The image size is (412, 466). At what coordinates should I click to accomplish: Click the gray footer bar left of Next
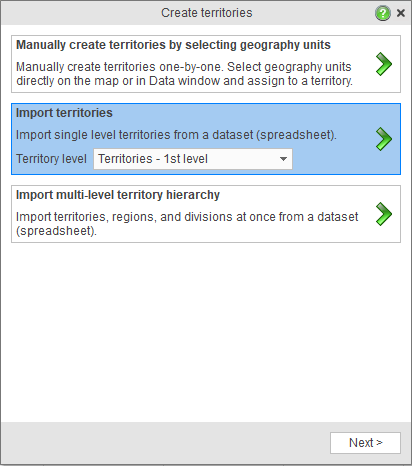165,443
